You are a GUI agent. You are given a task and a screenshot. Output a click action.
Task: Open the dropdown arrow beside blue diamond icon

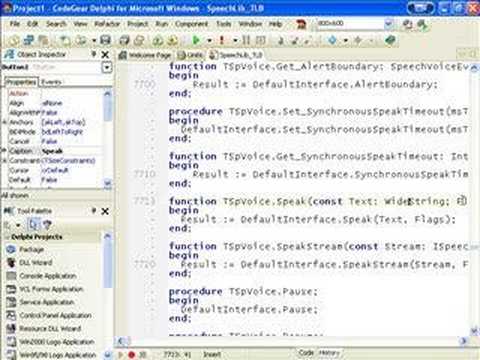[x=346, y=41]
